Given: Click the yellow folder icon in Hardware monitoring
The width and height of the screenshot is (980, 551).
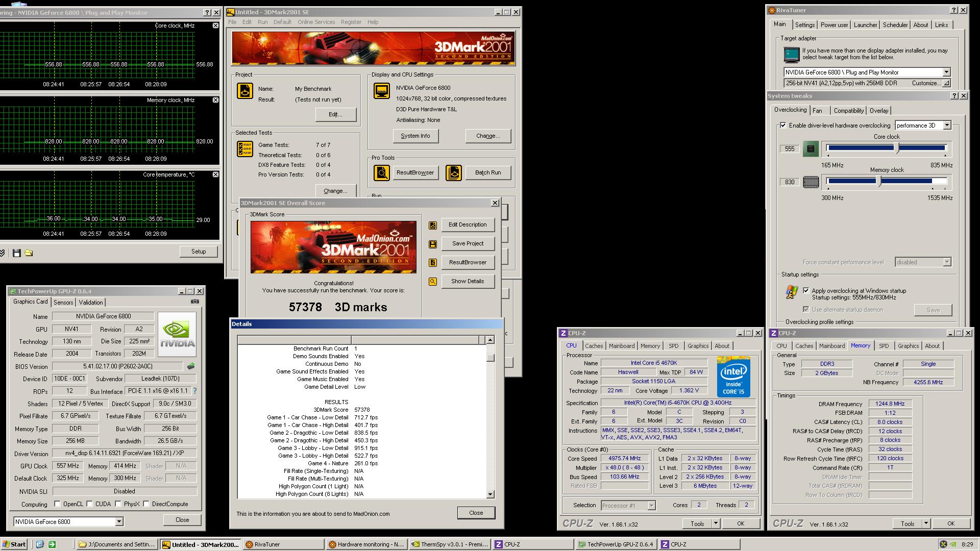Looking at the screenshot, I should tap(29, 253).
